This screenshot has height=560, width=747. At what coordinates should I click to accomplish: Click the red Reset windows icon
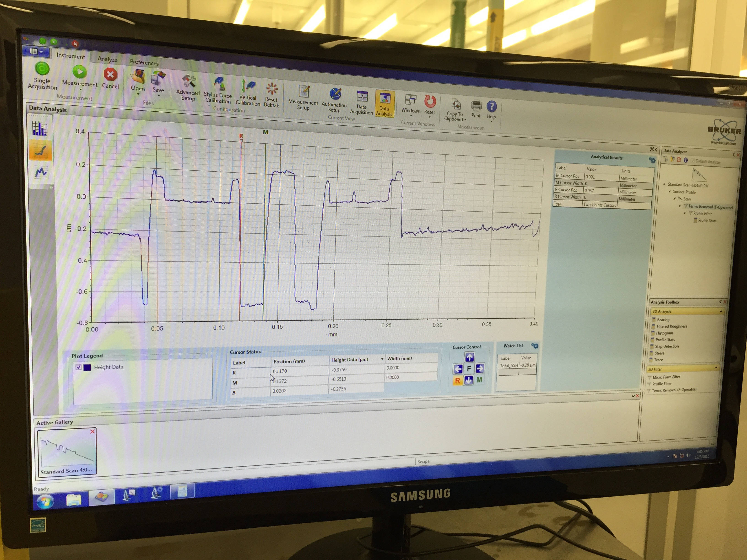(x=430, y=101)
